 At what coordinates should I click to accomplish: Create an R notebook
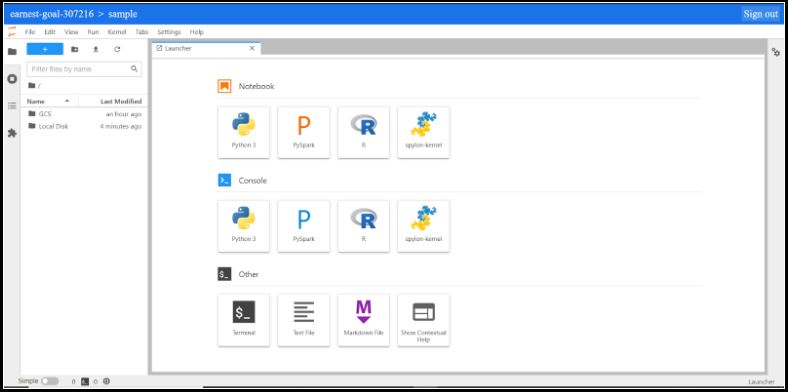click(x=363, y=132)
